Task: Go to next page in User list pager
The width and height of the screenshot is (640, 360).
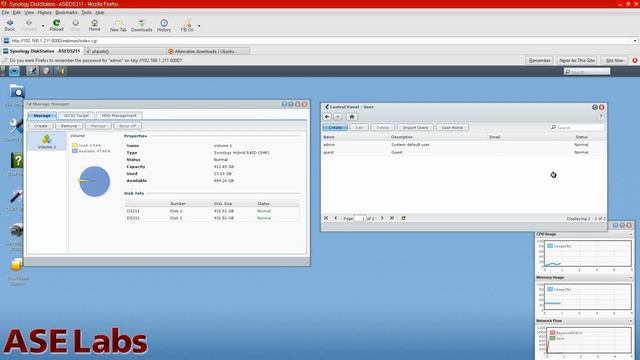Action: (382, 218)
